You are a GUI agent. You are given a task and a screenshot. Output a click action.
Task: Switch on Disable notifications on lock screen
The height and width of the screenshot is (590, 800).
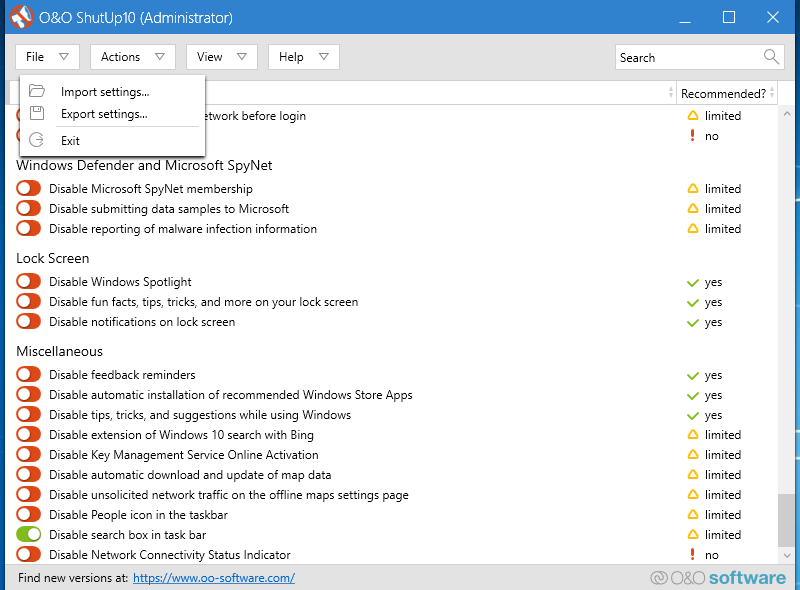tap(29, 322)
